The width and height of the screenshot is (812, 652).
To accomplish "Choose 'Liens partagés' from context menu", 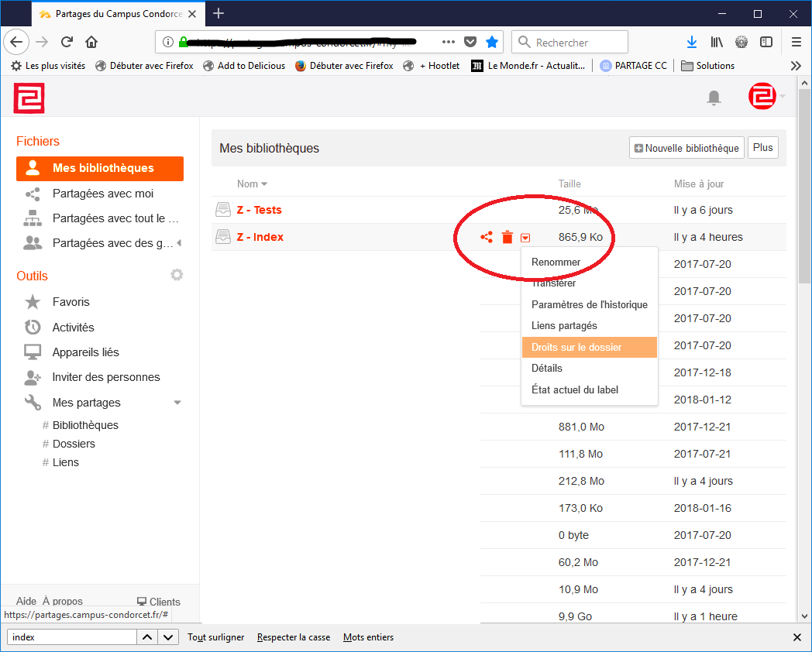I will pos(564,326).
